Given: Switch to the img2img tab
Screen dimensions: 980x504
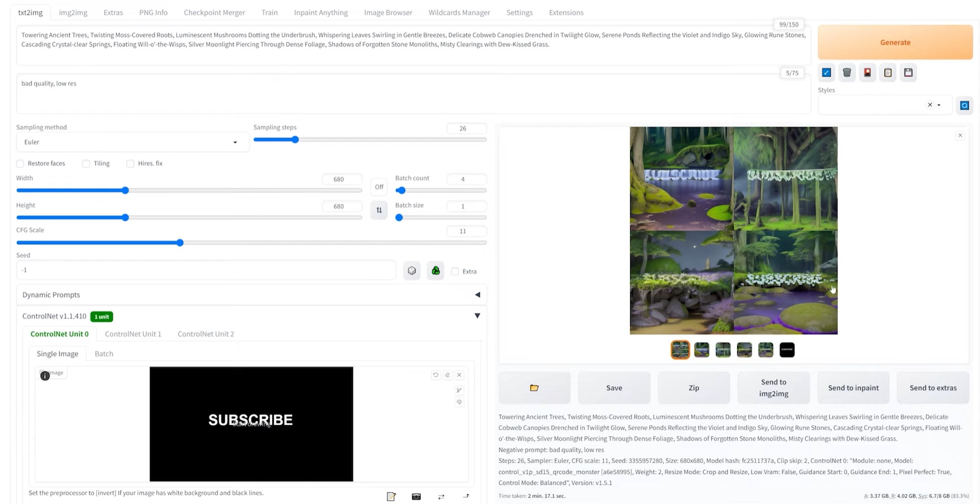Looking at the screenshot, I should pos(73,12).
